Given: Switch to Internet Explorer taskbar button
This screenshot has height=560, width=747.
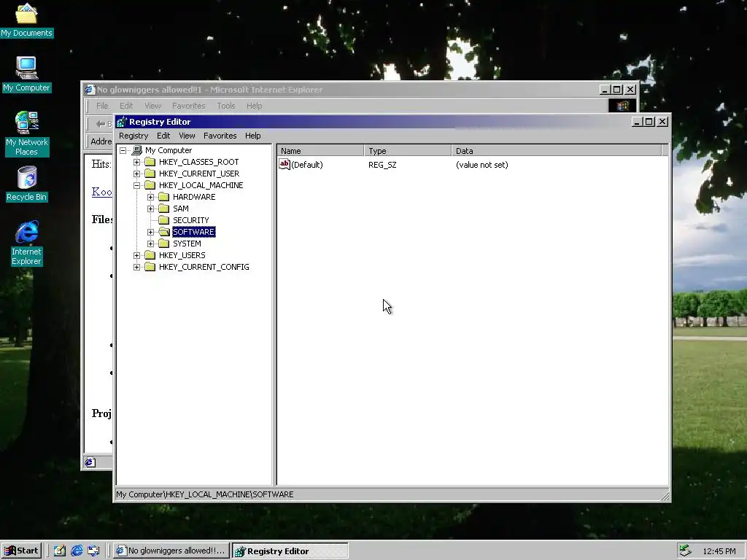Looking at the screenshot, I should [172, 551].
